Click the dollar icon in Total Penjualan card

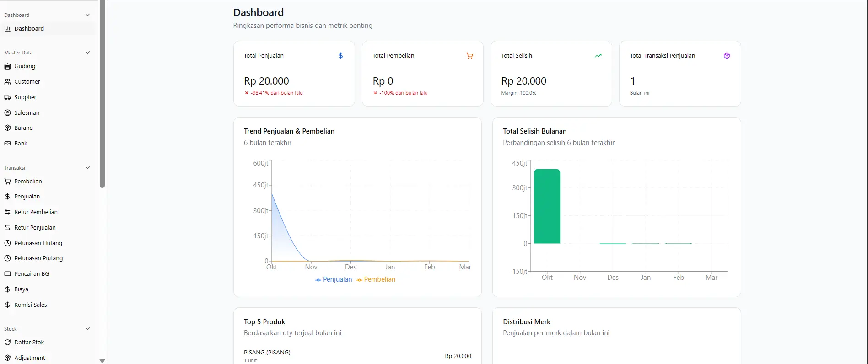pyautogui.click(x=340, y=56)
